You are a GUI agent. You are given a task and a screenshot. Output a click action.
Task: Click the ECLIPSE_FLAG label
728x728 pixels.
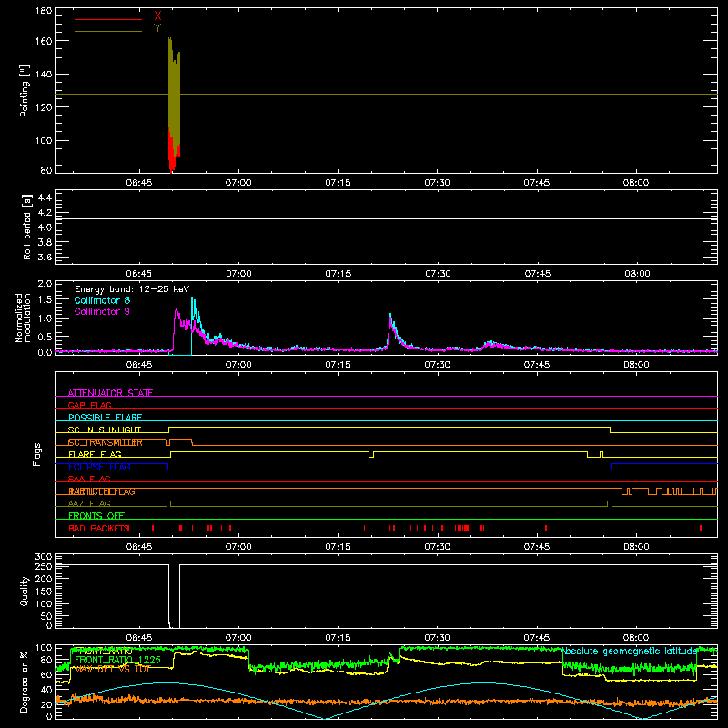(x=99, y=467)
